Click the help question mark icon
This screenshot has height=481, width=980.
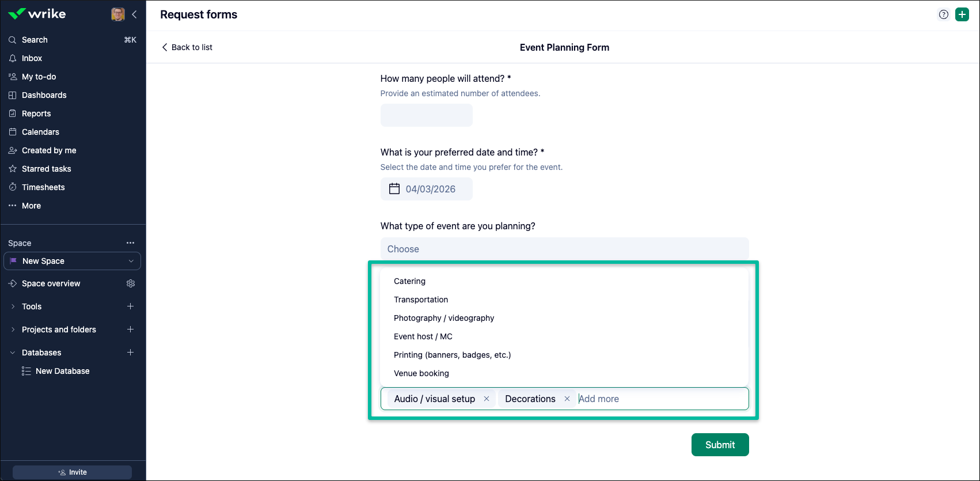coord(943,15)
